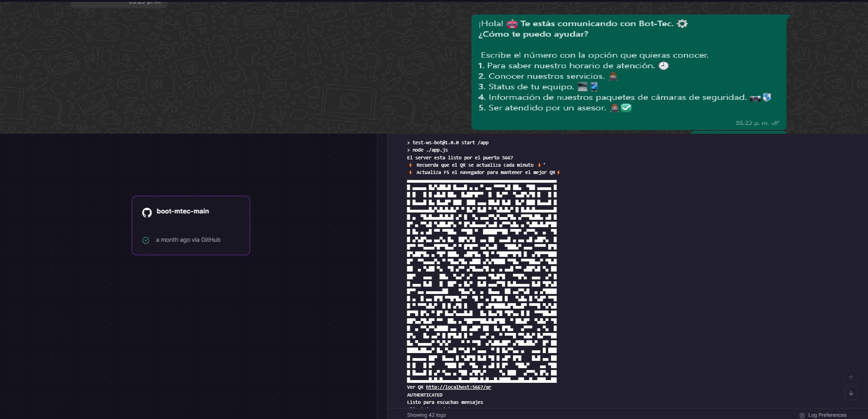Image resolution: width=868 pixels, height=419 pixels.
Task: Click 'Recuerda que el QR se actualiza' log line
Action: click(x=476, y=165)
